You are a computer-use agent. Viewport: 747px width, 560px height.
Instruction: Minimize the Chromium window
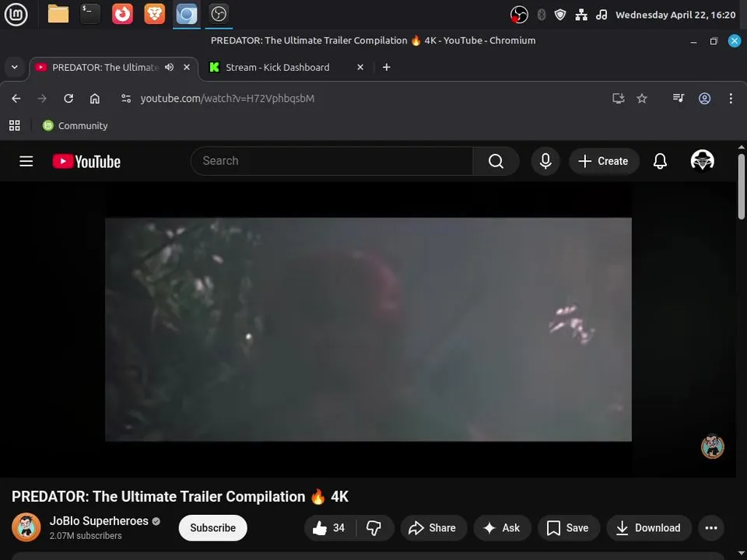pos(693,41)
